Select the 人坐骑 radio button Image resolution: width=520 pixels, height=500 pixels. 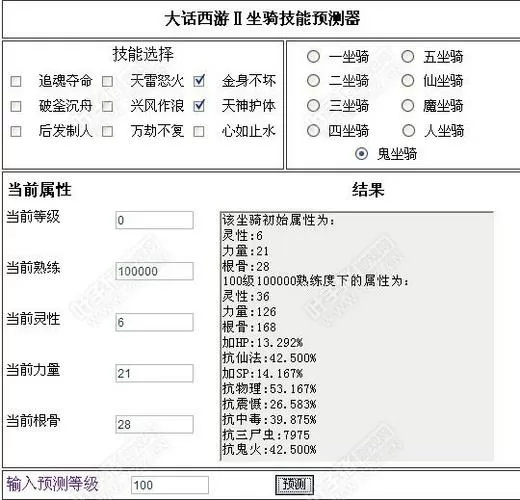click(408, 130)
